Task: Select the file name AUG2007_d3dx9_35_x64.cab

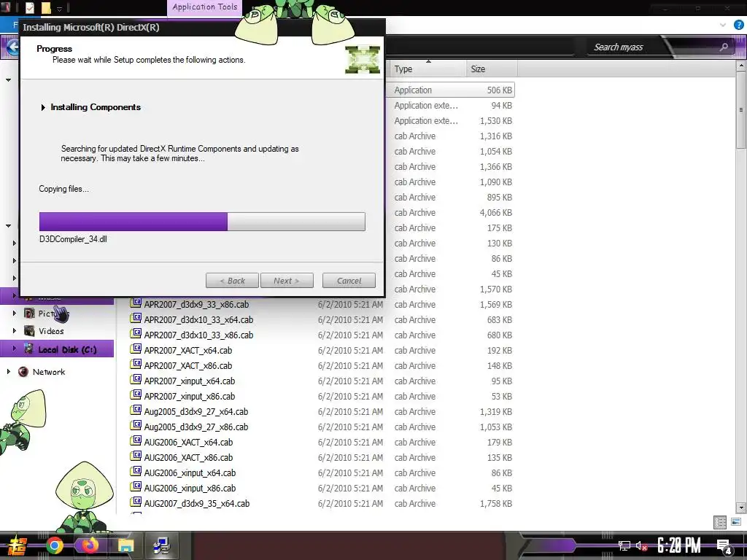Action: [x=197, y=503]
